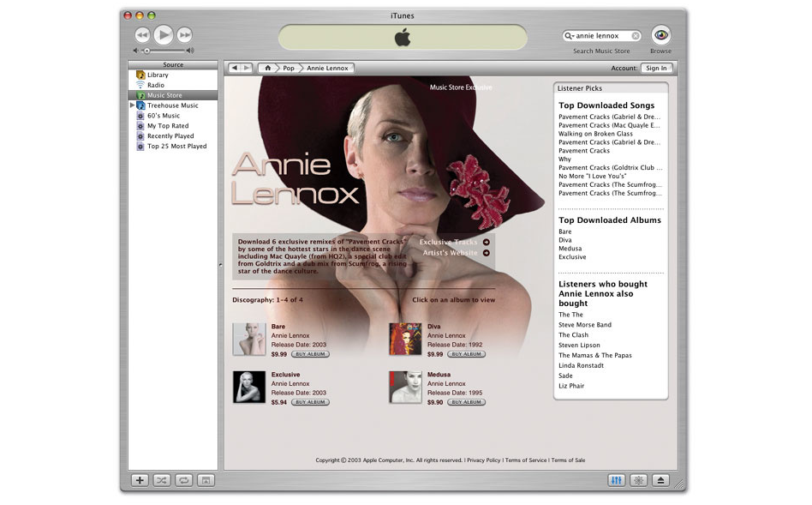The width and height of the screenshot is (812, 505).
Task: Click the Medusa album cover thumbnail
Action: (x=405, y=387)
